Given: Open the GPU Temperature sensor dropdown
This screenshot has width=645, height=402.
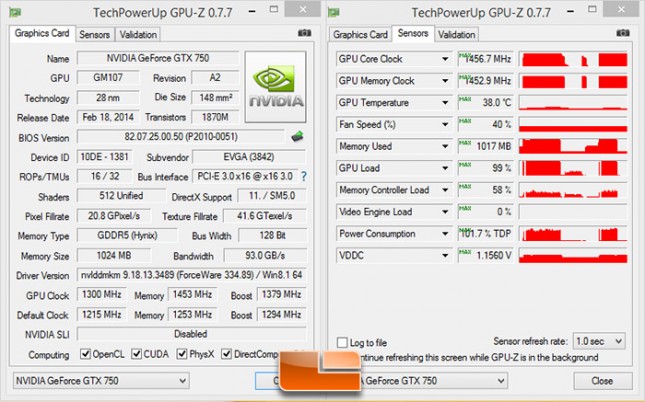Looking at the screenshot, I should coord(445,102).
